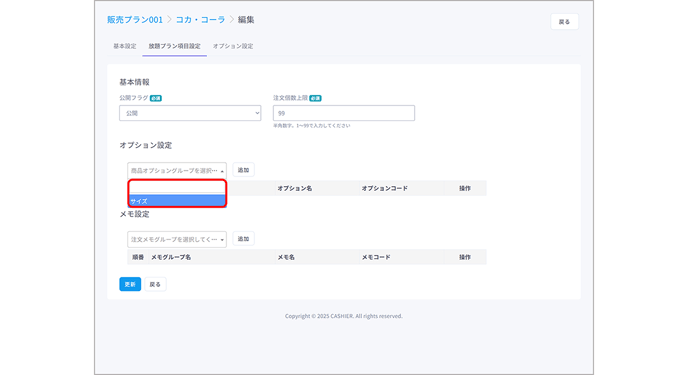Open the 商品オプショングループ select box
The image size is (688, 375).
(177, 171)
